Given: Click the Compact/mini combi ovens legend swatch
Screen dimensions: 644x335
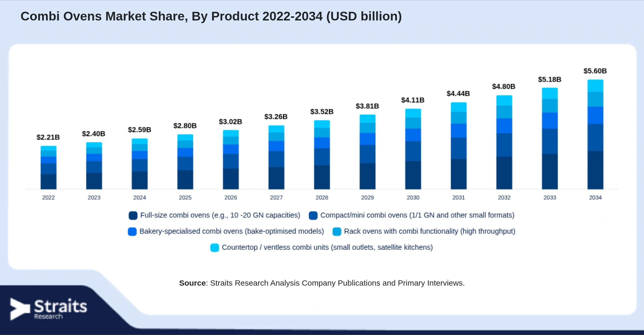Looking at the screenshot, I should pos(313,216).
